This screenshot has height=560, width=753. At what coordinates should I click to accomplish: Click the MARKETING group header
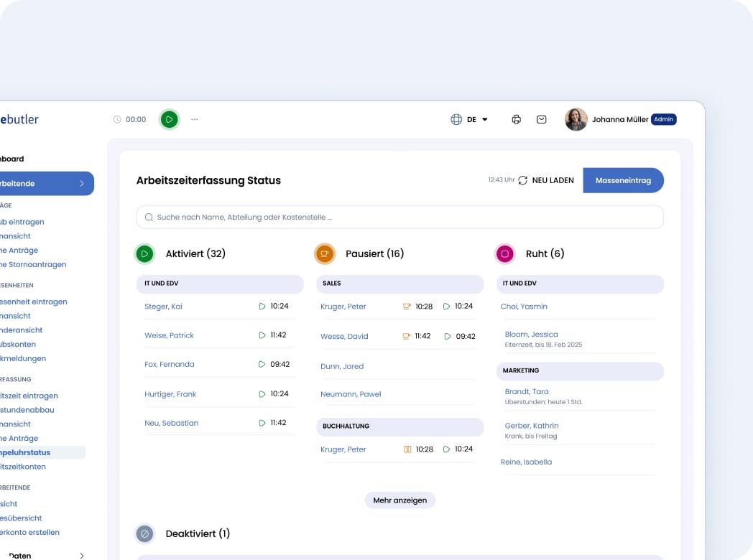(x=580, y=370)
